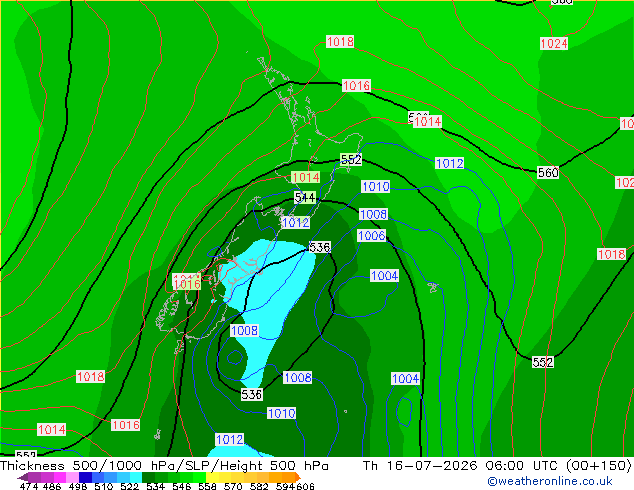Click the 486 value in the legend
This screenshot has width=634, height=490.
tap(51, 486)
